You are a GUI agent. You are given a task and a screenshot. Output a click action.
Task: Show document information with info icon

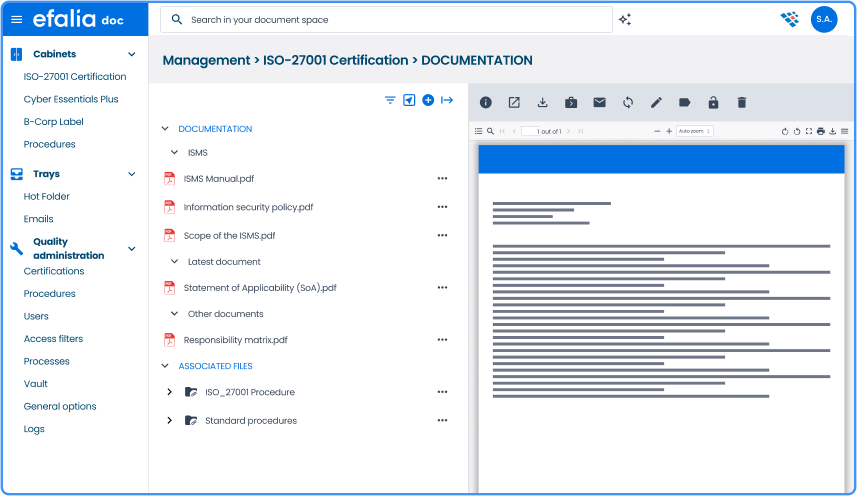tap(485, 102)
